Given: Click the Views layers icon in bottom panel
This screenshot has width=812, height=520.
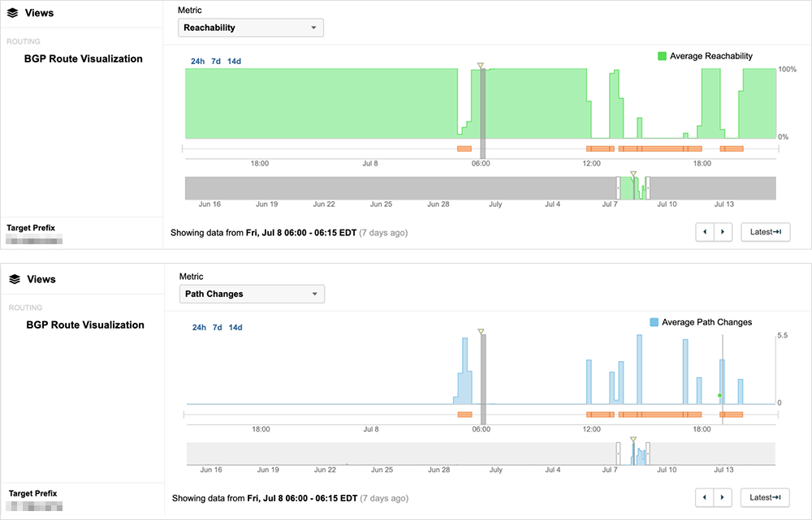Looking at the screenshot, I should coord(13,279).
